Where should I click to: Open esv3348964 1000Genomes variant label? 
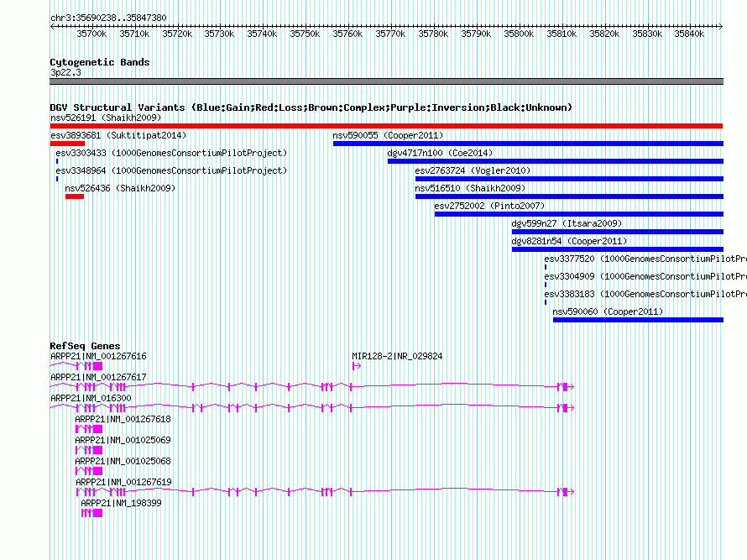(171, 170)
